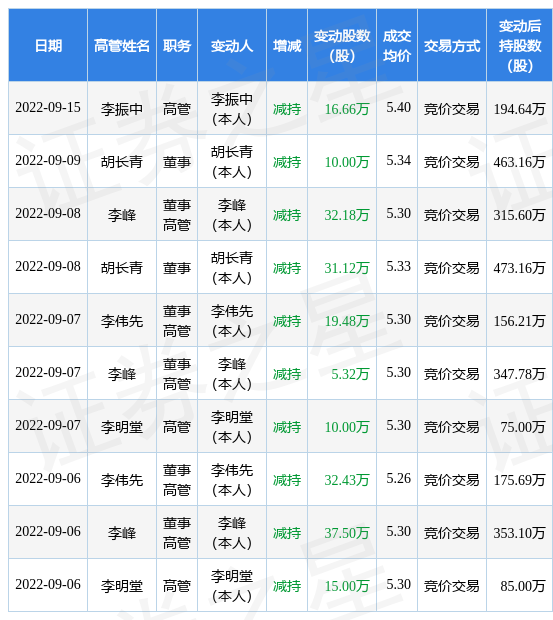Click the 变动后持股数(股) column header
The image size is (553, 620).
pos(519,46)
